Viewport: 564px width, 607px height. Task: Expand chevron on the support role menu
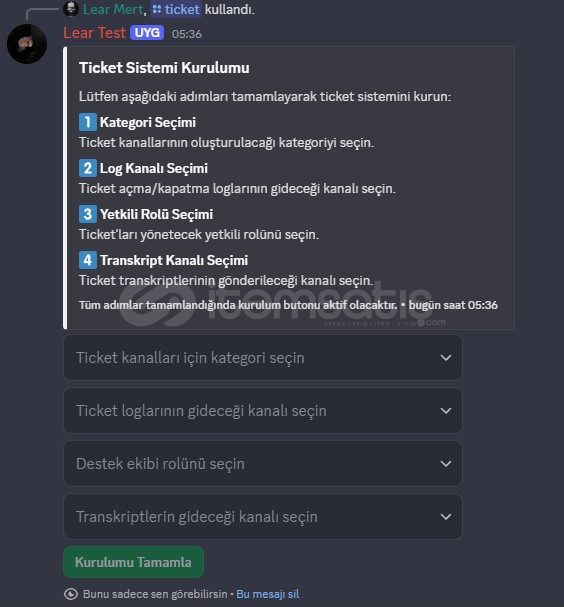(x=446, y=464)
